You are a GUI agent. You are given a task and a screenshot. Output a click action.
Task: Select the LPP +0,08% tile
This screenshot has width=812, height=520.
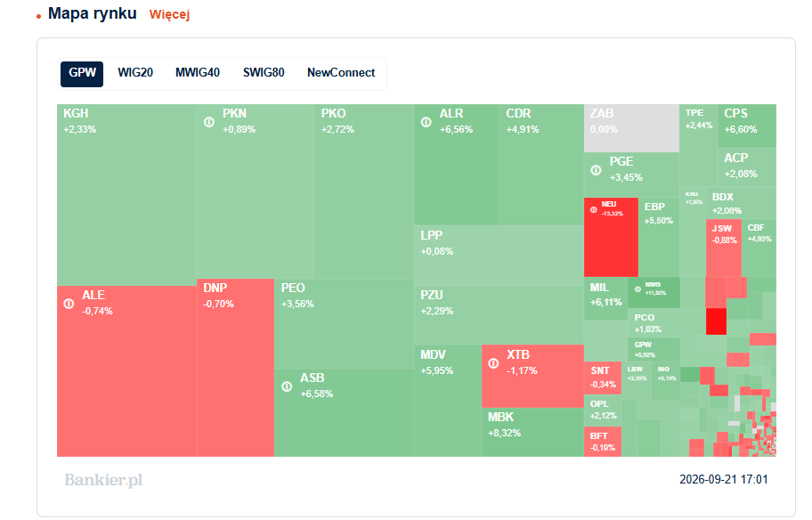(x=499, y=256)
